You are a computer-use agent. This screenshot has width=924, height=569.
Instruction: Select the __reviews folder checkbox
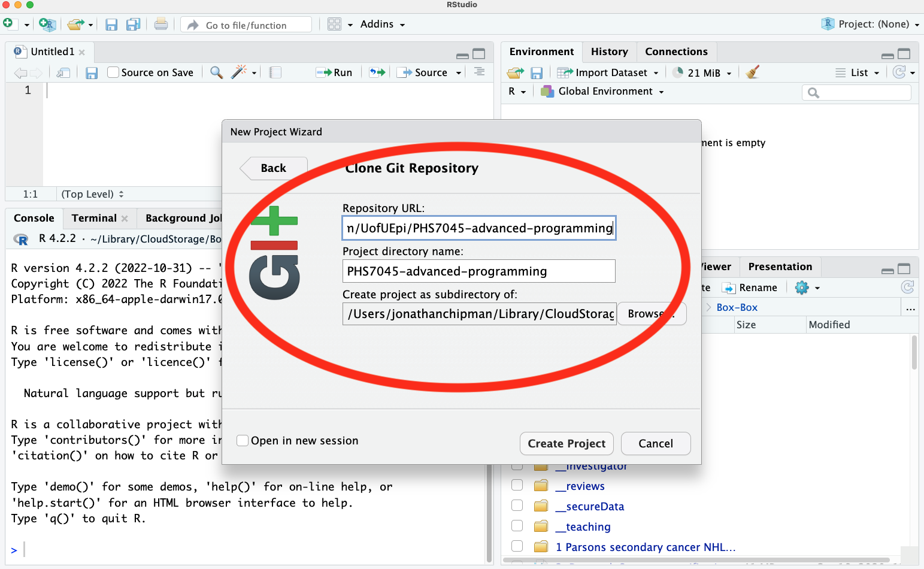point(517,485)
